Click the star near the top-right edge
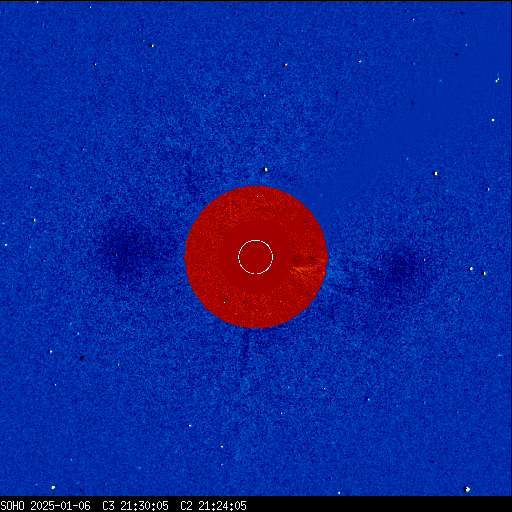 (497, 80)
